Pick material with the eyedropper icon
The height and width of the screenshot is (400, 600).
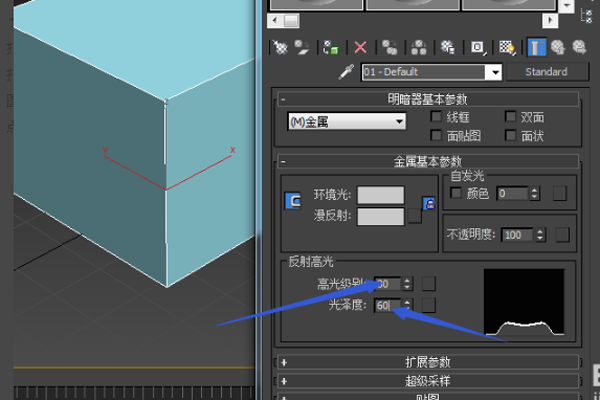(x=346, y=72)
